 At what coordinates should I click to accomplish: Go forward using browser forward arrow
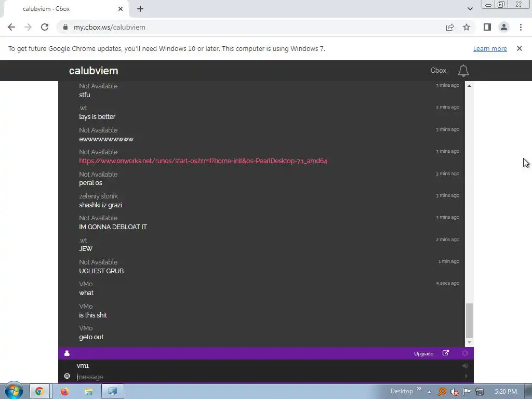(28, 27)
